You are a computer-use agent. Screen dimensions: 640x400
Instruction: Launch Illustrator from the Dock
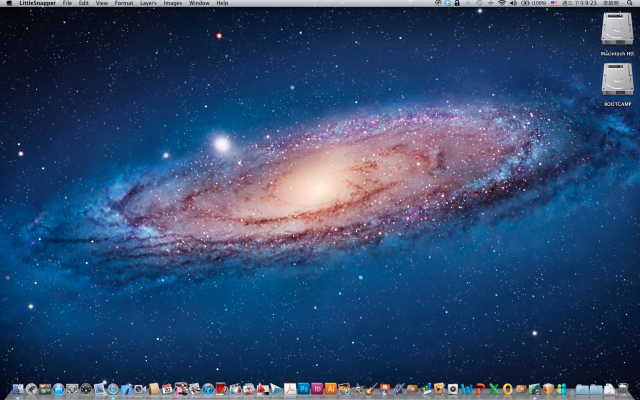331,389
